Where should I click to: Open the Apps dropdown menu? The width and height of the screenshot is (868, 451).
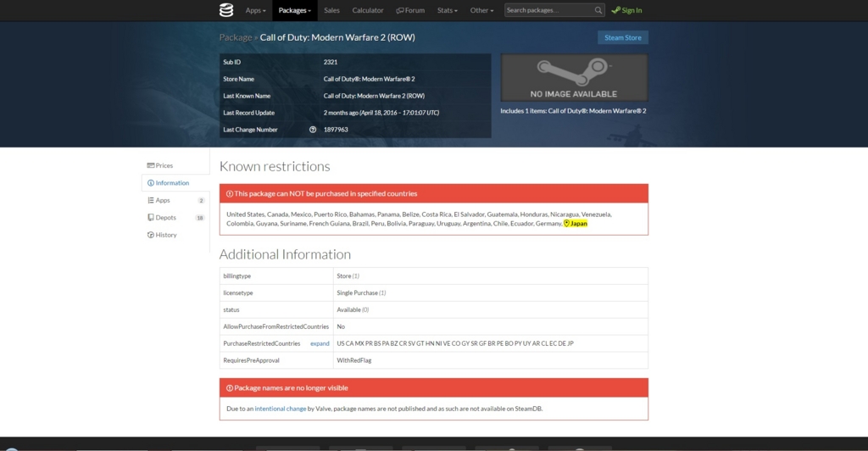256,10
